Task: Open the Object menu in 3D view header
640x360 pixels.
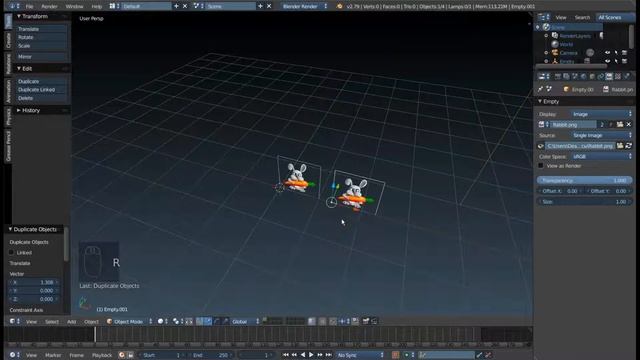Action: click(91, 322)
